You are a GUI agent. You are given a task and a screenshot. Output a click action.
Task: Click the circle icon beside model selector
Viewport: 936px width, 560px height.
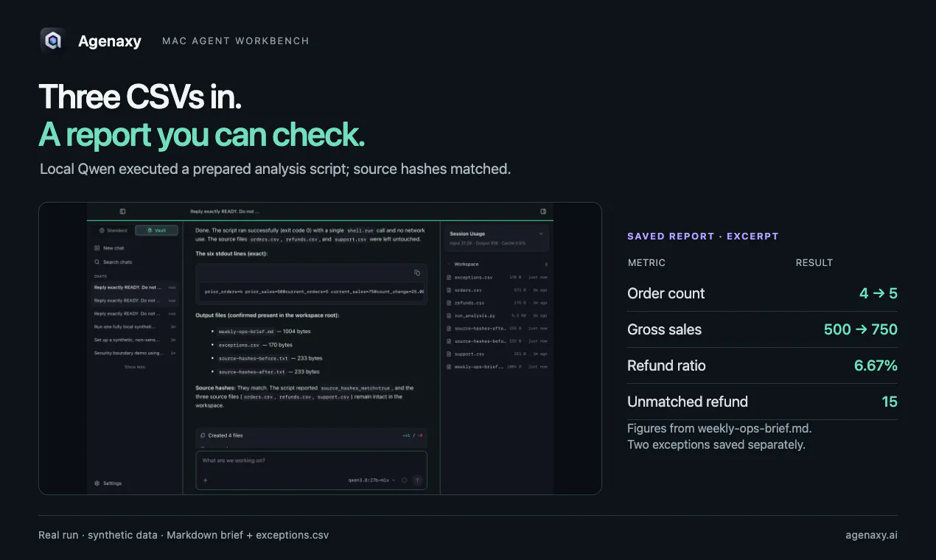pos(404,480)
